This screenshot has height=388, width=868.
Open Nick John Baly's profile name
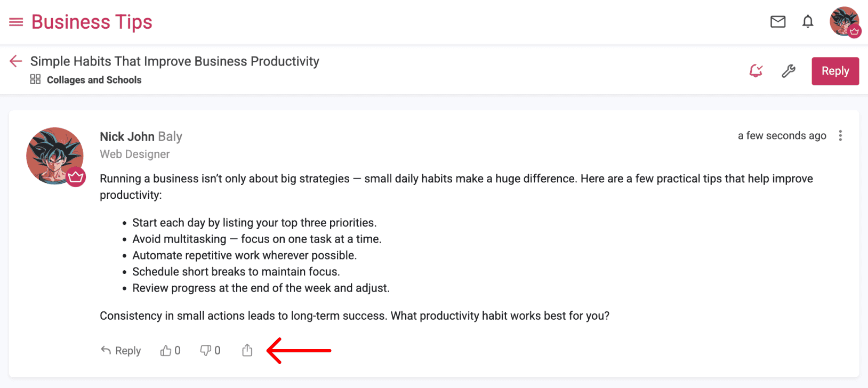(141, 136)
